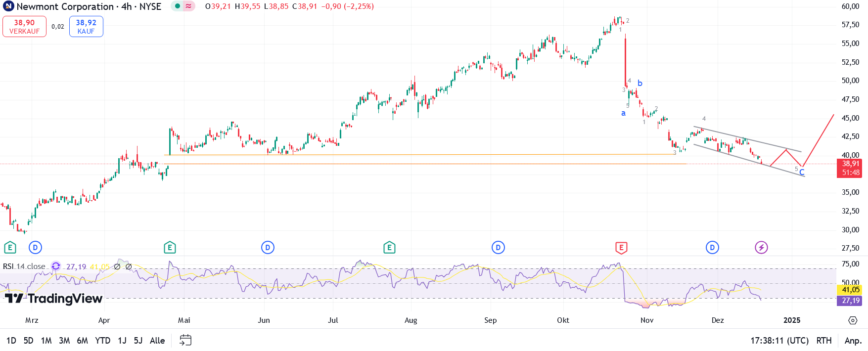Click the blue D dividend marker before Dez
The image size is (868, 351).
click(712, 248)
